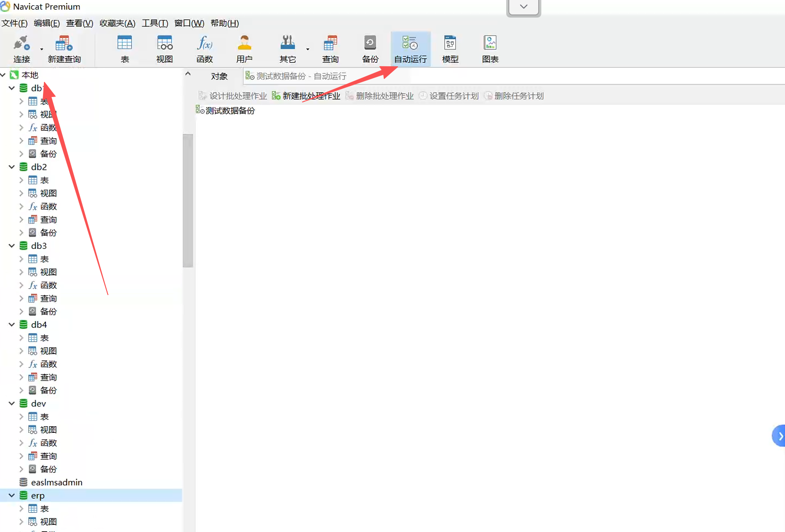Open the 编辑(E) menu
Screen dimensions: 785x532
tap(47, 23)
